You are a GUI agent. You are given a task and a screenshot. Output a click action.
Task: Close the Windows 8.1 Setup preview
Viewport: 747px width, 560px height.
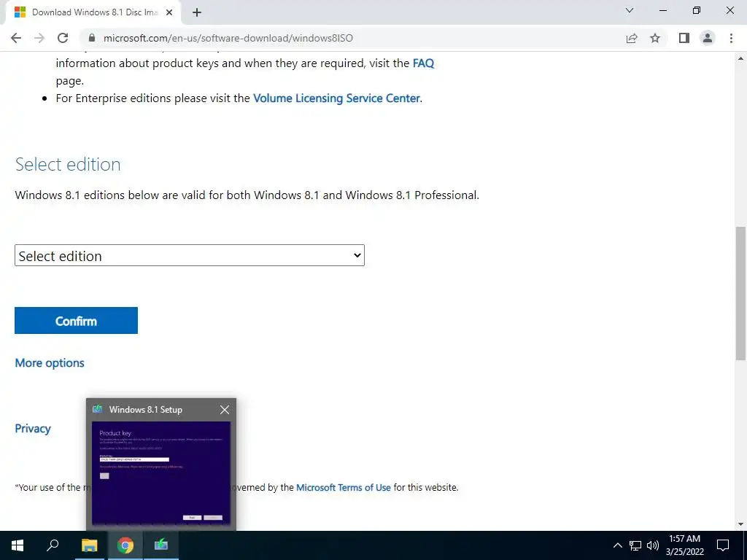coord(225,410)
